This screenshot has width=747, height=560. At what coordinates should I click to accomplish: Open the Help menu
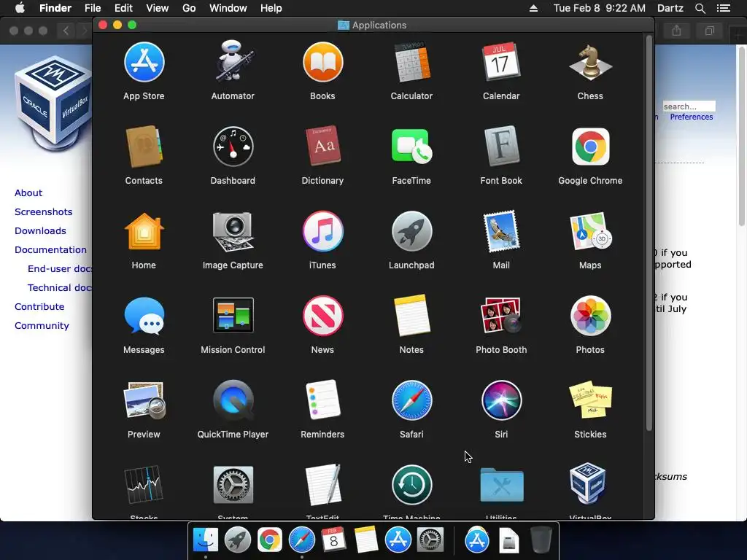coord(271,8)
